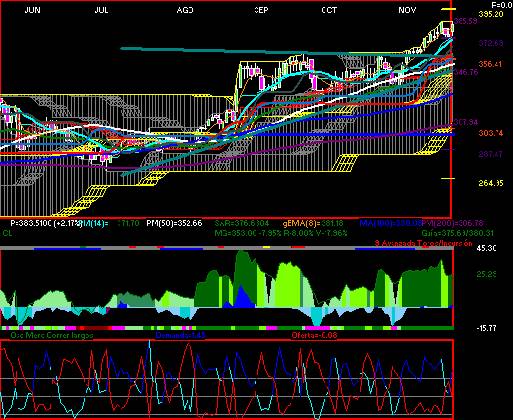Click the CL label under price readout

pyautogui.click(x=7, y=233)
